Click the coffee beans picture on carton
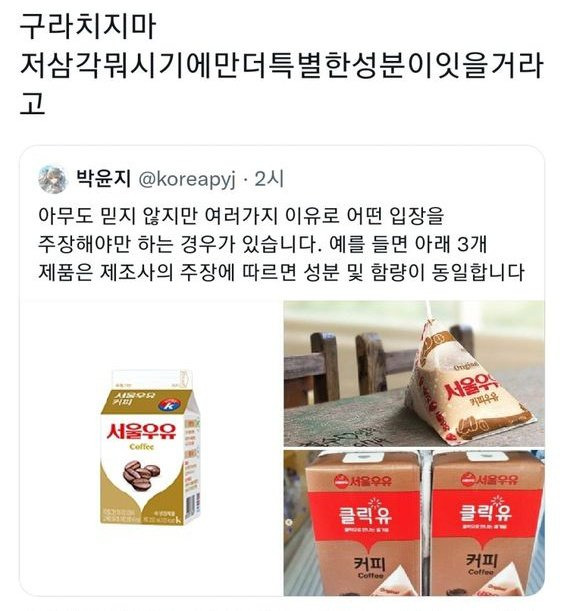Image resolution: width=563 pixels, height=611 pixels. coord(141,475)
